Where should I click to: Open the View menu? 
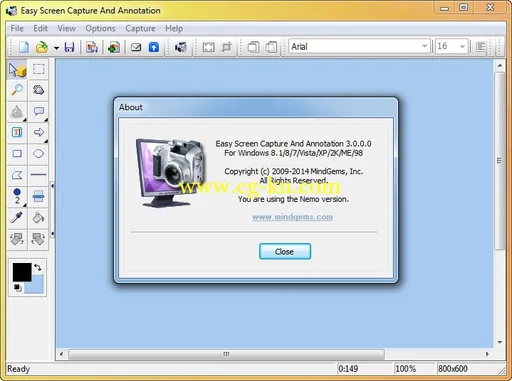pyautogui.click(x=66, y=28)
